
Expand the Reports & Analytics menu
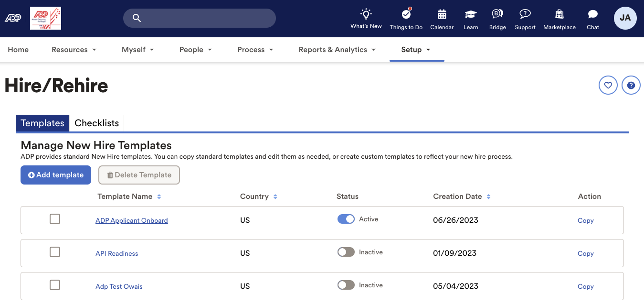(x=337, y=49)
